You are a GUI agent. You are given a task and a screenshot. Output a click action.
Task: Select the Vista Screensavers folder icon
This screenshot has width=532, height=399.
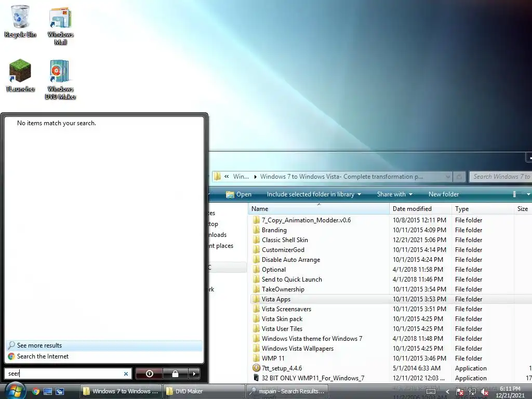coord(256,309)
